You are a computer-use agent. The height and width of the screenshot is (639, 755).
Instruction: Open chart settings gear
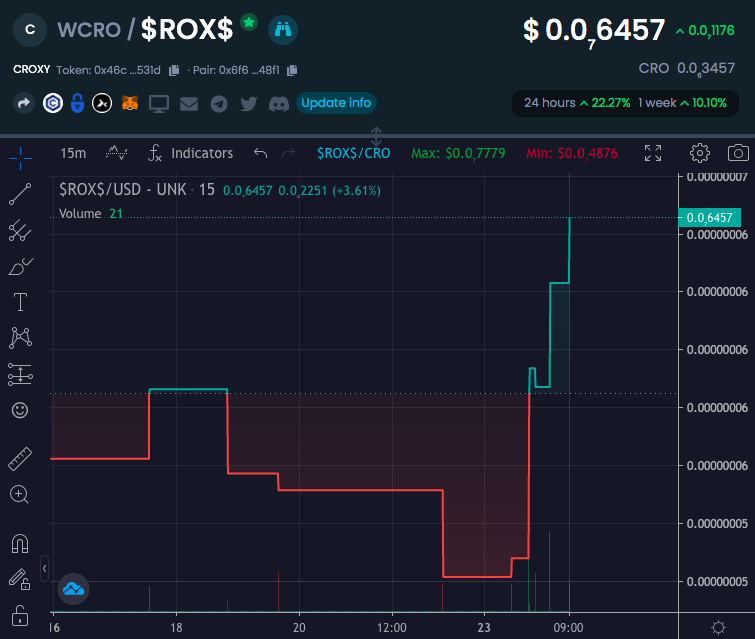700,153
